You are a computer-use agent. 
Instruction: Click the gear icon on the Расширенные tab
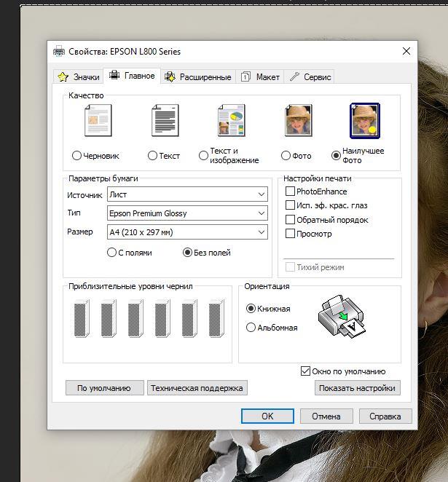(x=170, y=76)
